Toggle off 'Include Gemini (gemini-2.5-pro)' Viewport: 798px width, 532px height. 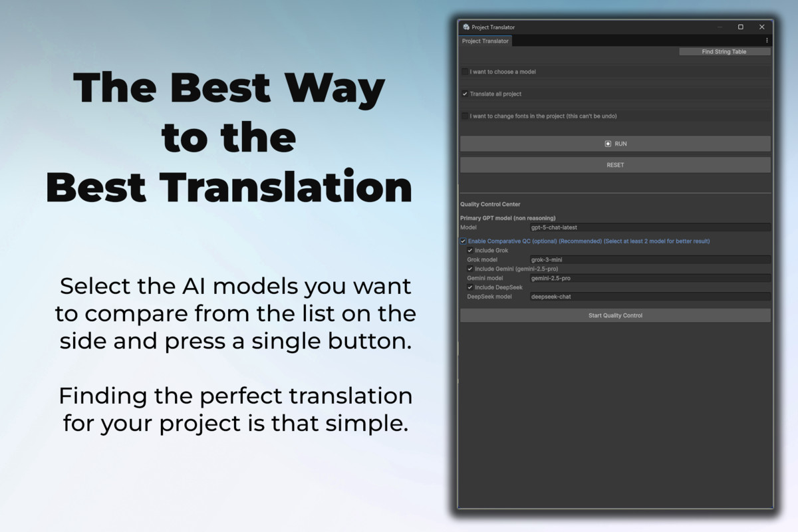click(469, 269)
